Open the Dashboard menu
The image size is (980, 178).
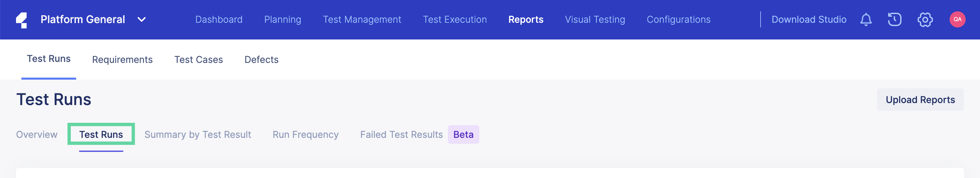[x=219, y=19]
